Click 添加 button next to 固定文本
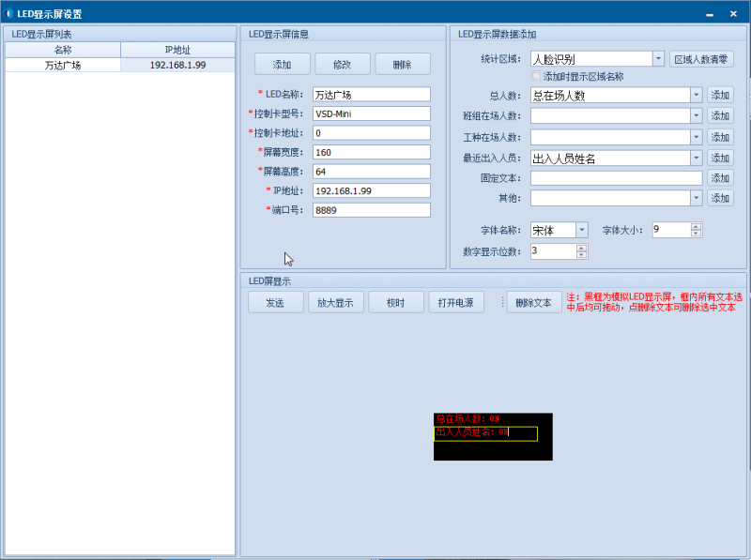Image resolution: width=751 pixels, height=560 pixels. click(720, 178)
